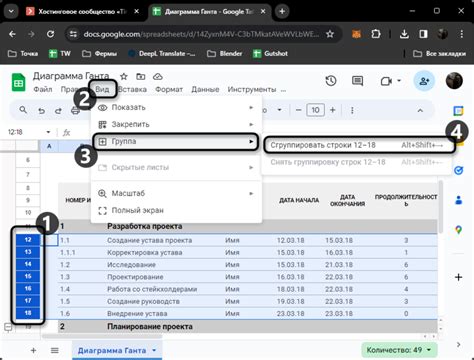The image size is (474, 360).
Task: Open Диаграмма Ганта sheet tab dropdown arrow
Action: click(154, 350)
